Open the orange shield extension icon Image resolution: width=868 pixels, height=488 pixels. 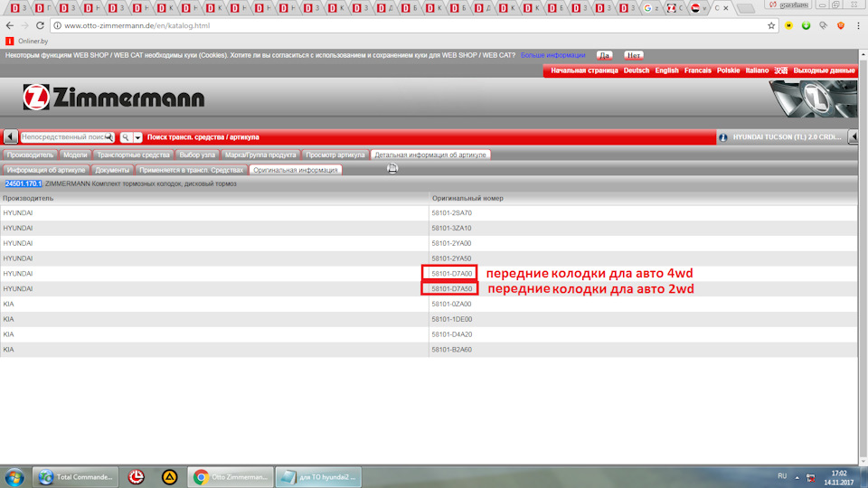[x=841, y=25]
